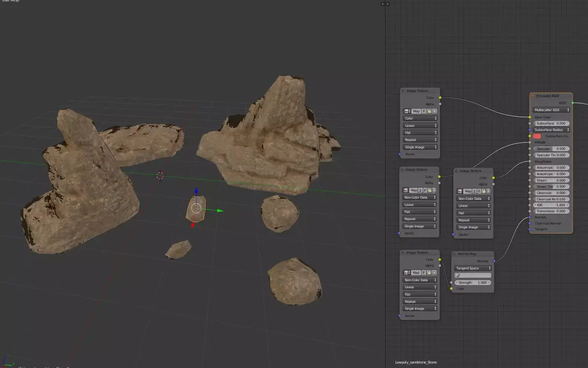Viewport: 588px width, 368px height.
Task: Open image browser in Metallic texture node
Action: click(407, 190)
